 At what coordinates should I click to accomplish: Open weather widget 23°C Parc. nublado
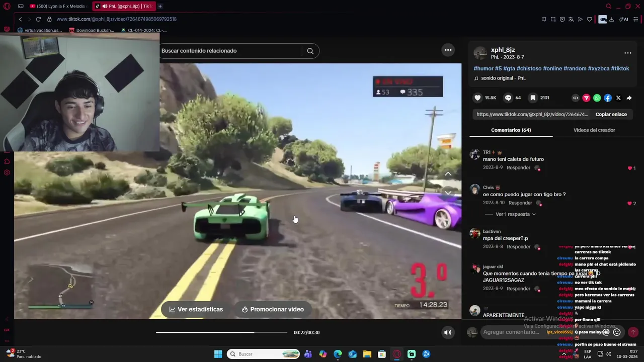(24, 354)
